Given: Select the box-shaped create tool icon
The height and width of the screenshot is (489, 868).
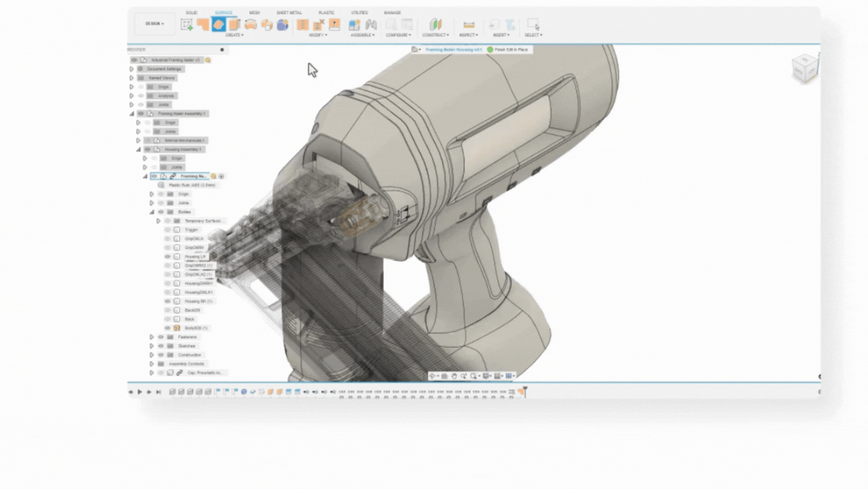Looking at the screenshot, I should [x=267, y=25].
